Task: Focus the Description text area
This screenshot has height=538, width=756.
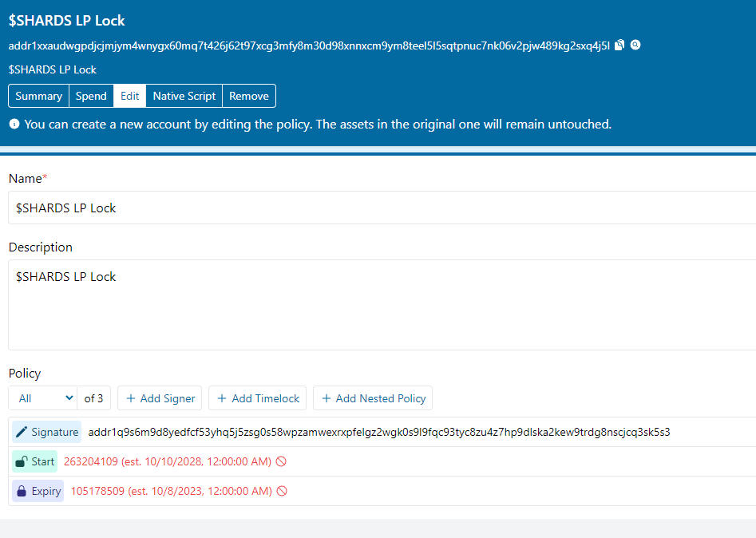Action: [x=382, y=305]
